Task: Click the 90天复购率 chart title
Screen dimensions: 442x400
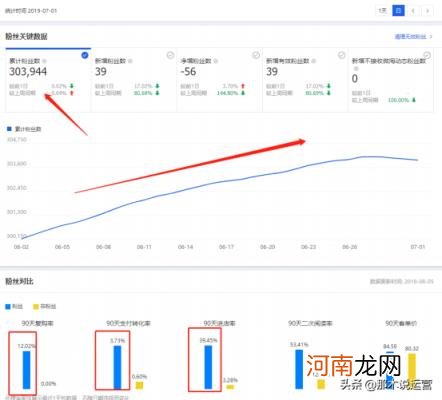Action: [37, 323]
